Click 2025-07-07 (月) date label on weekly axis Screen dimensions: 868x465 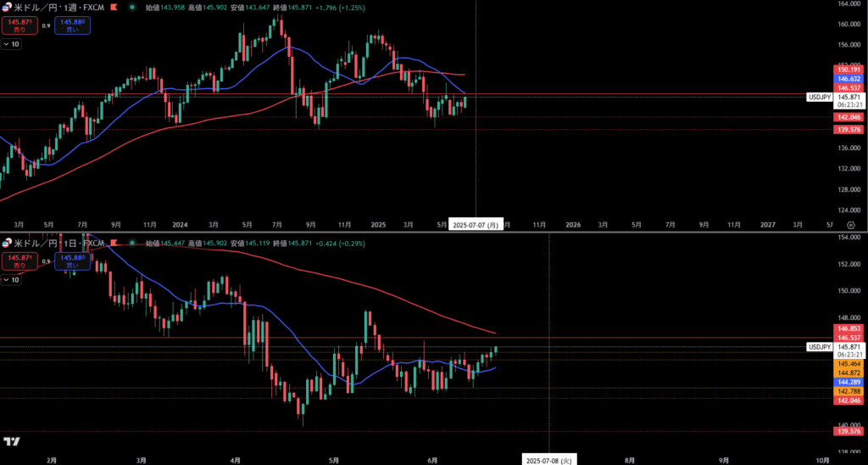476,225
